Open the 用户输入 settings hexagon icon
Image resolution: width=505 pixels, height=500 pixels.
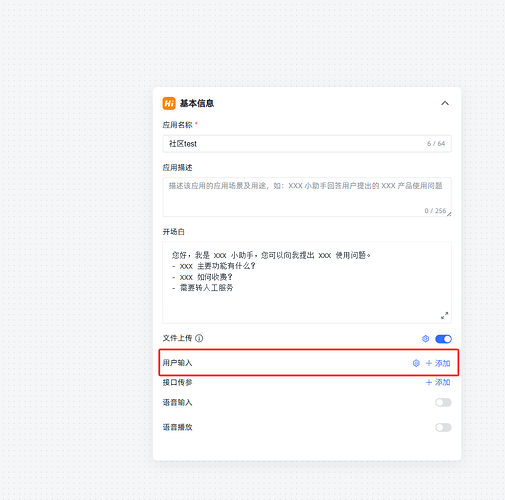click(x=416, y=363)
